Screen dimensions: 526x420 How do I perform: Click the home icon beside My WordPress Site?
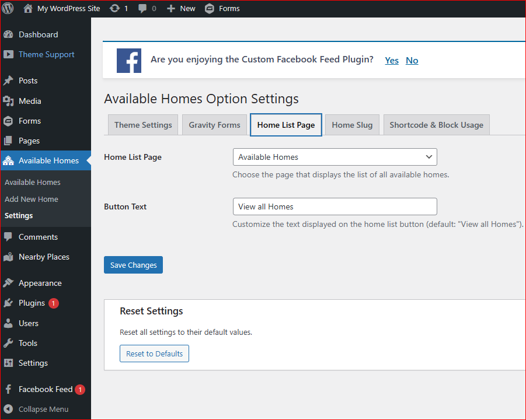point(28,8)
